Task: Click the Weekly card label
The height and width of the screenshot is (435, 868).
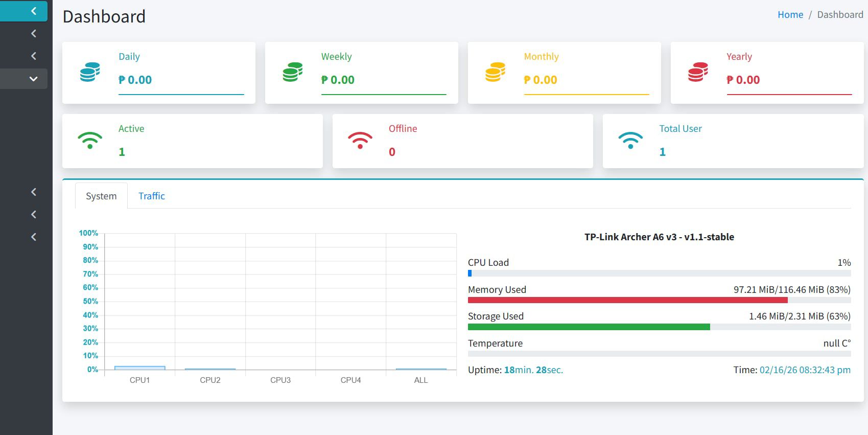Action: pos(336,56)
